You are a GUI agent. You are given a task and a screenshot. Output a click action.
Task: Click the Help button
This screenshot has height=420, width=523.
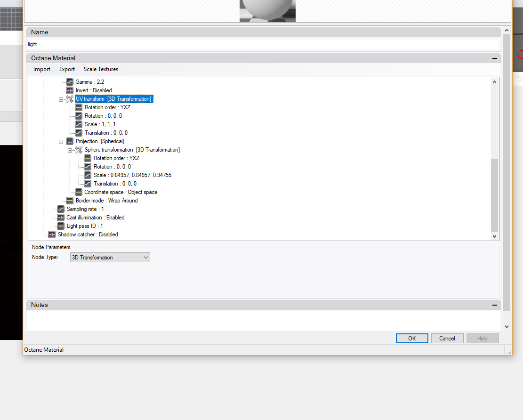tap(483, 338)
